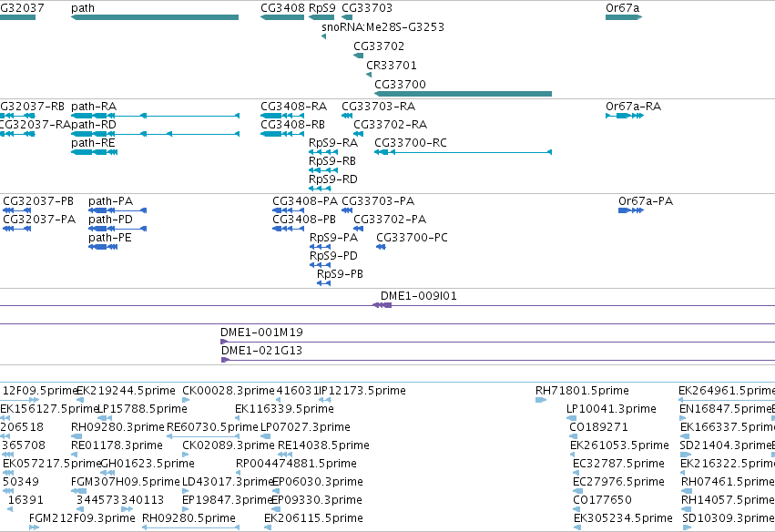
Task: Select the EK116339.5prime EST label
Action: point(284,409)
